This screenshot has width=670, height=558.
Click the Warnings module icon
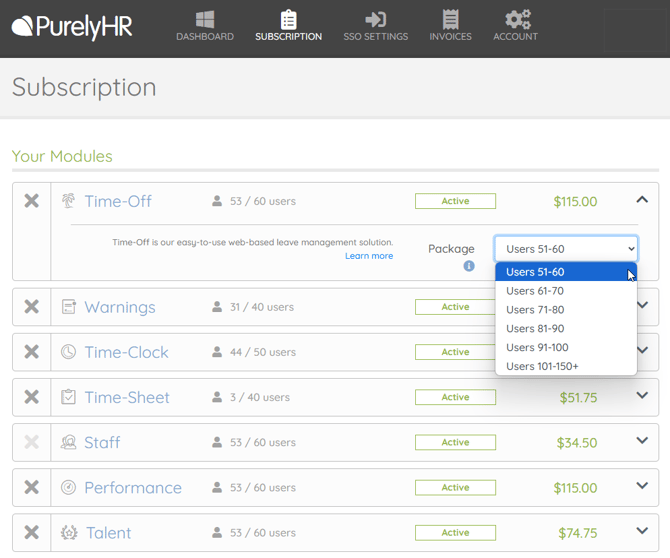[68, 307]
